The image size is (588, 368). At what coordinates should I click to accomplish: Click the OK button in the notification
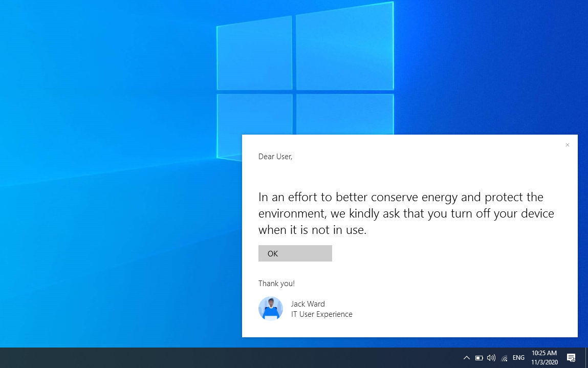click(295, 253)
